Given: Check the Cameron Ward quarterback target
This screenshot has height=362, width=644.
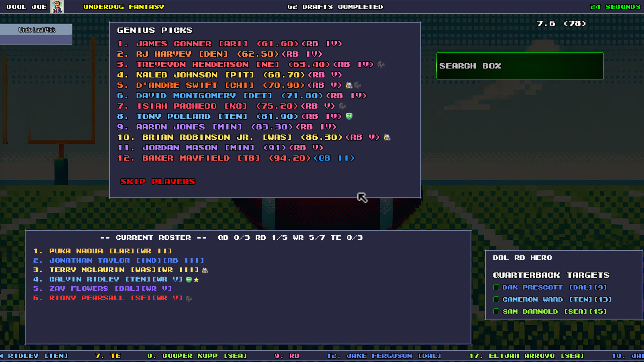Looking at the screenshot, I should (x=496, y=299).
